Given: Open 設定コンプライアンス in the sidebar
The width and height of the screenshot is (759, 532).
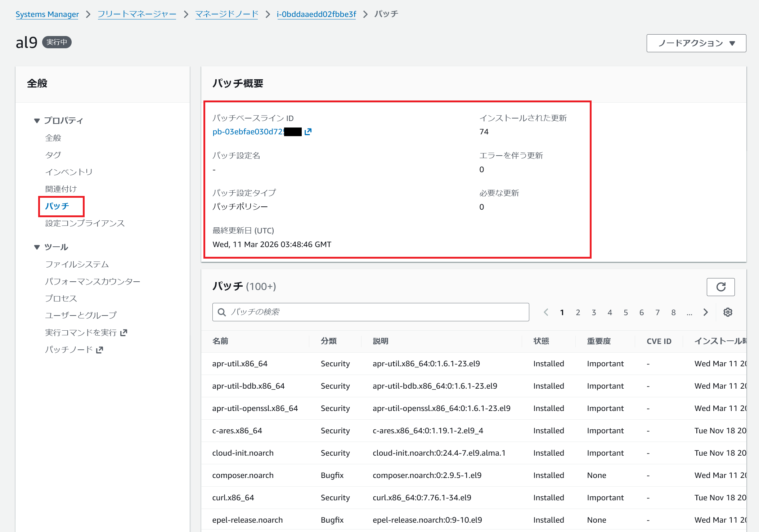Looking at the screenshot, I should [85, 223].
